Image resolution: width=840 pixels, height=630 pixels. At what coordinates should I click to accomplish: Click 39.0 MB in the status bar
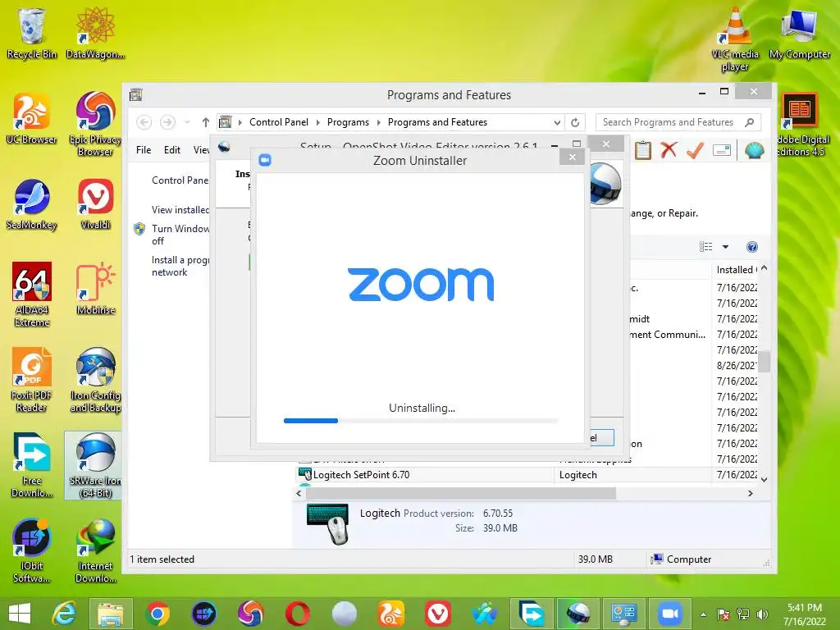(x=596, y=559)
